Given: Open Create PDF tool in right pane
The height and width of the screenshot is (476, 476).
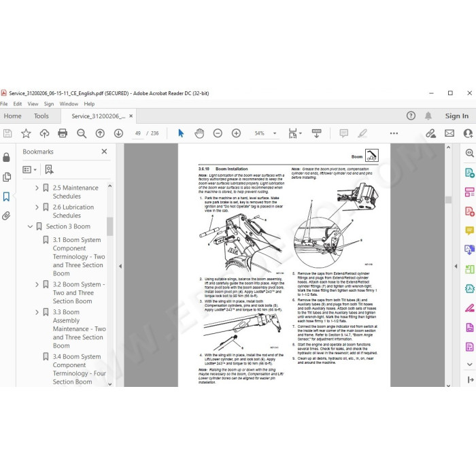Looking at the screenshot, I should 469,211.
